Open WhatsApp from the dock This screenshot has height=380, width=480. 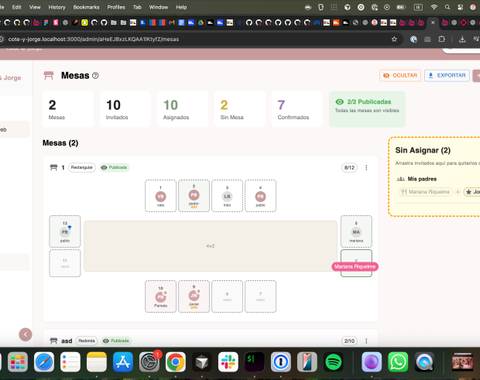(x=398, y=362)
